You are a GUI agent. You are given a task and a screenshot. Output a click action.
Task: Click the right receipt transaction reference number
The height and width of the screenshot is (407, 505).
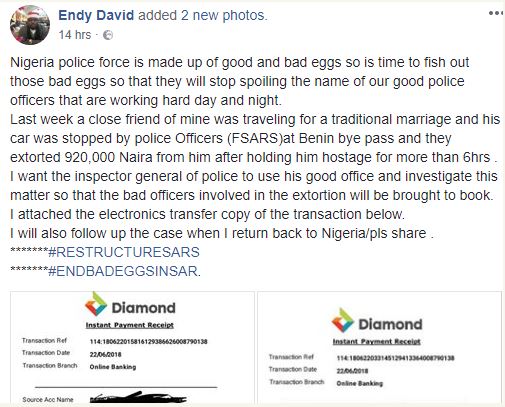[395, 358]
